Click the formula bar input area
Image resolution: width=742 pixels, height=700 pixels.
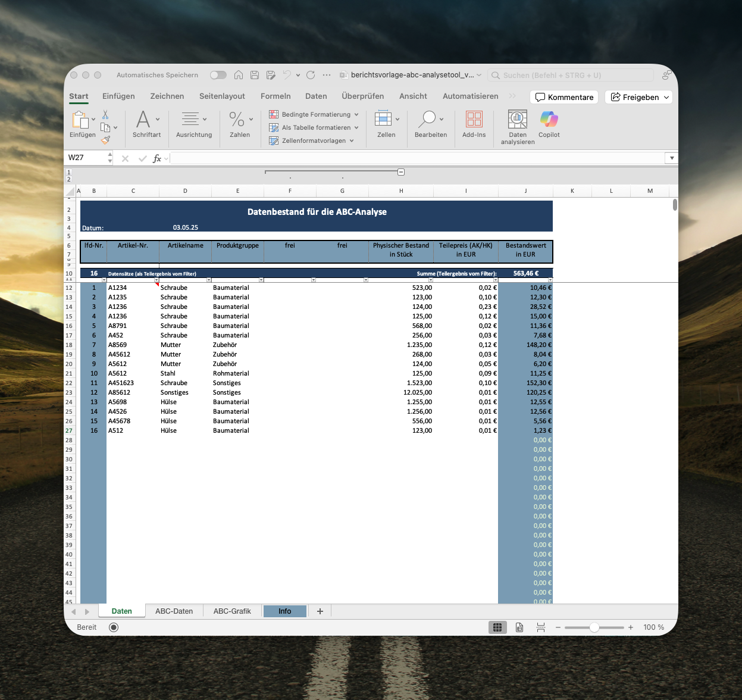[418, 158]
